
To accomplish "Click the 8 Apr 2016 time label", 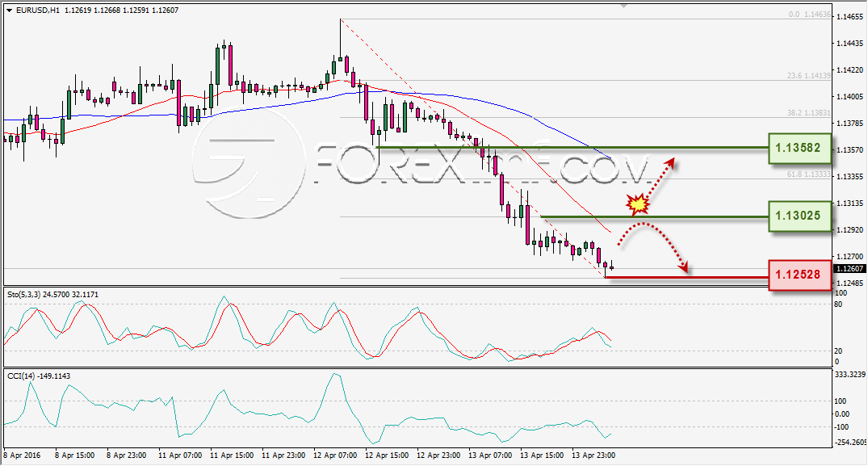I will click(x=22, y=455).
